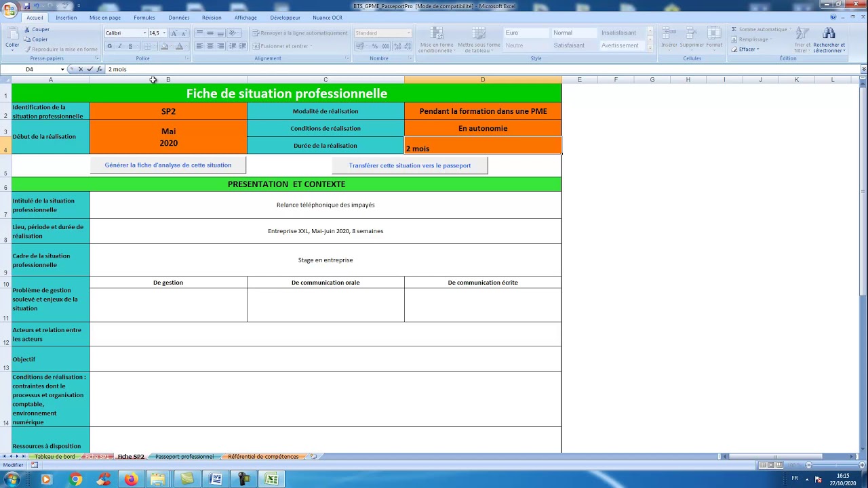Open Trier et filtrer menu
This screenshot has width=868, height=488.
802,40
